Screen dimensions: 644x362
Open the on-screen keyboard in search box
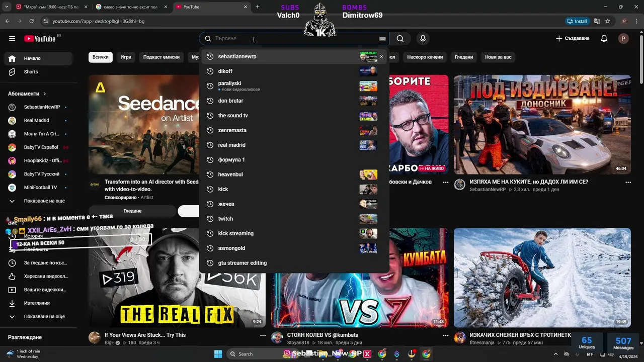point(382,39)
